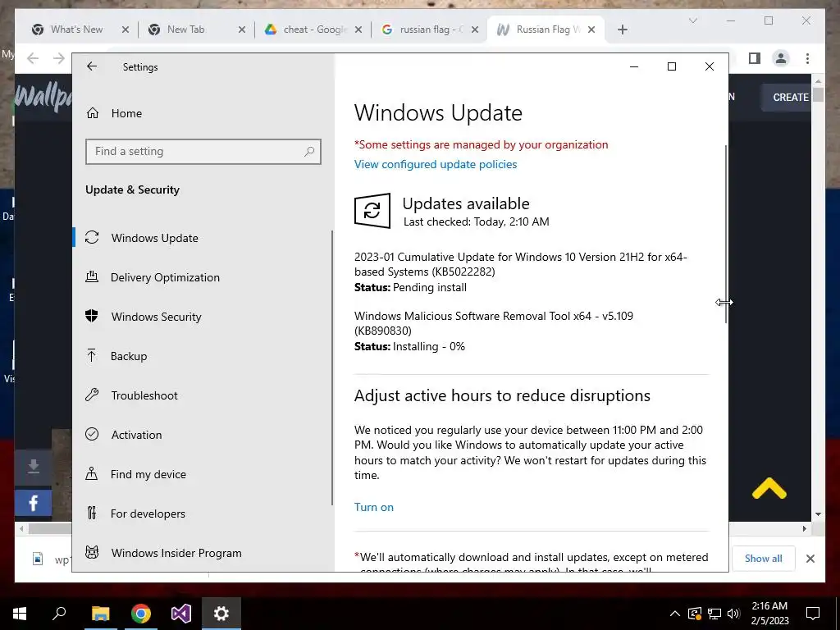Go back using the Settings back arrow
Viewport: 840px width, 630px height.
pyautogui.click(x=92, y=66)
